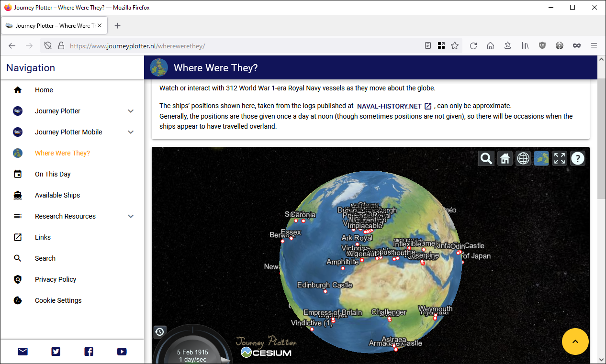Open Cookie Settings
The width and height of the screenshot is (606, 364).
[72, 300]
